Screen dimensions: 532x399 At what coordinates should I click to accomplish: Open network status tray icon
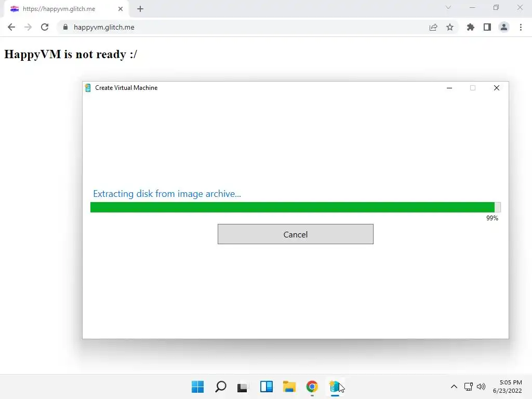pyautogui.click(x=469, y=387)
